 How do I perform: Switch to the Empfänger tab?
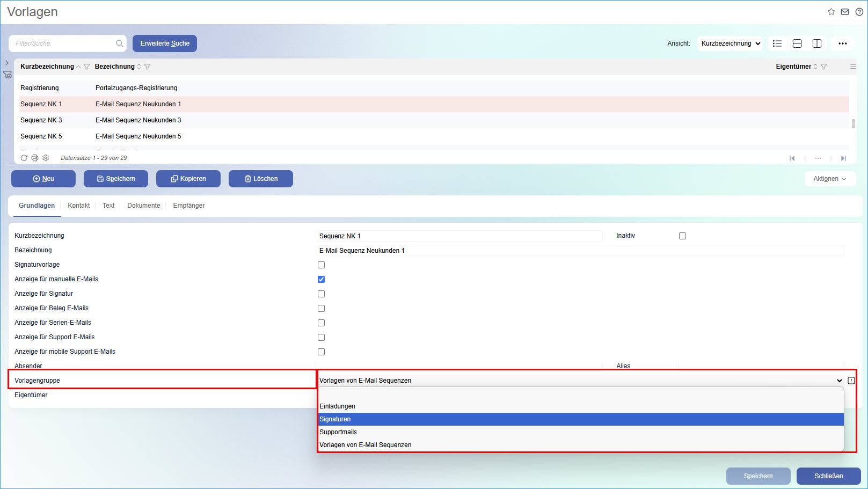pos(188,206)
